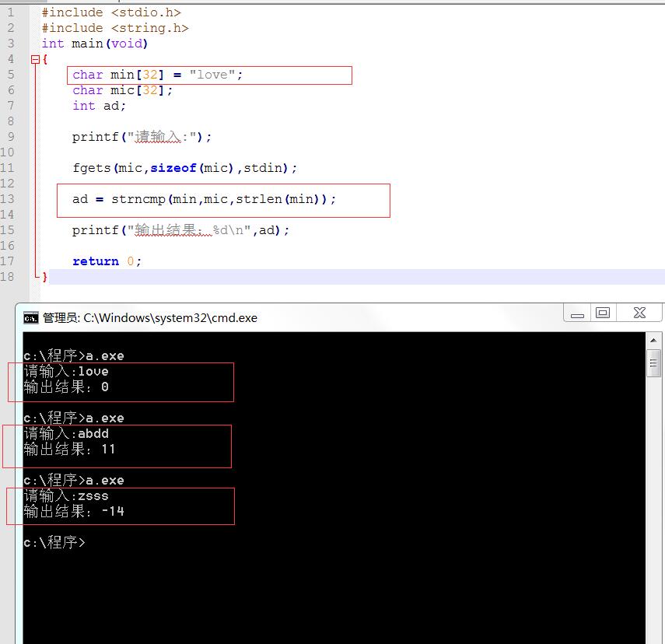
Task: Click the int ad; declaration
Action: click(x=99, y=106)
